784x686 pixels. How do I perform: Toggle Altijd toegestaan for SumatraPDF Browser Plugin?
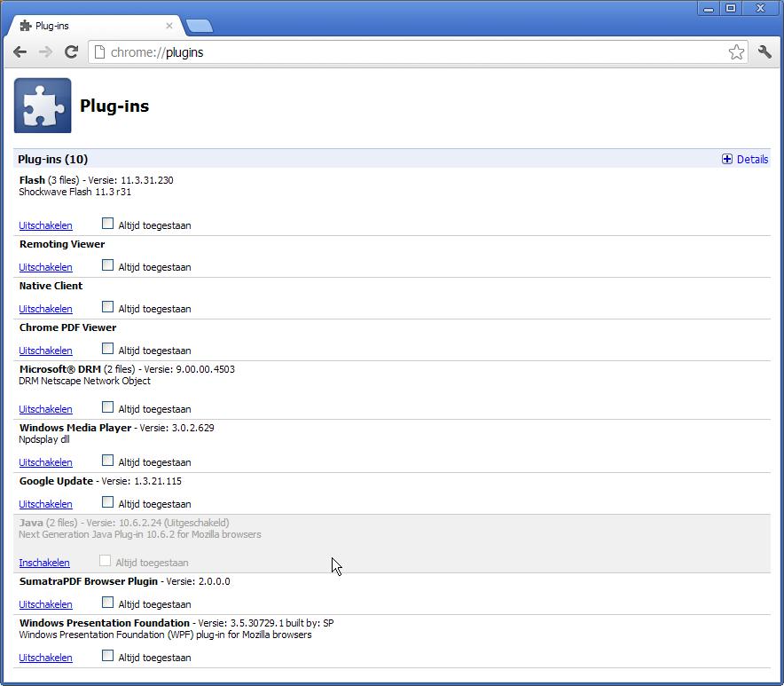point(107,603)
